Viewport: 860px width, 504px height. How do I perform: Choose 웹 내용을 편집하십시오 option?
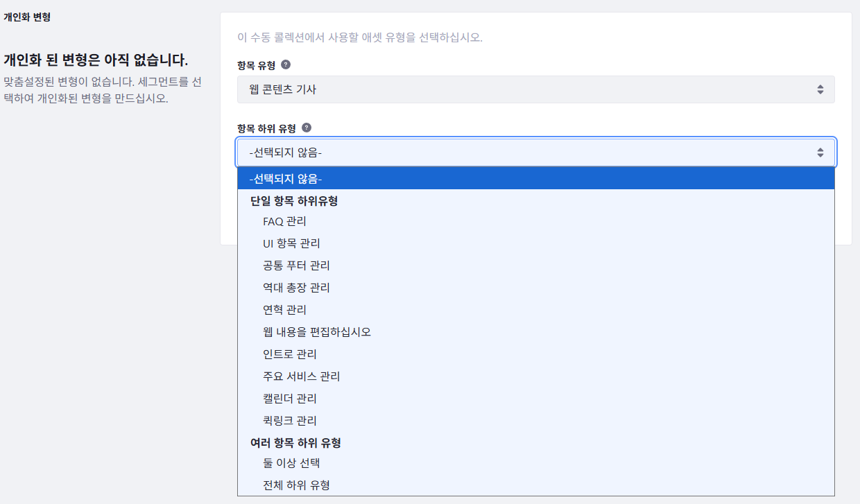pos(317,332)
